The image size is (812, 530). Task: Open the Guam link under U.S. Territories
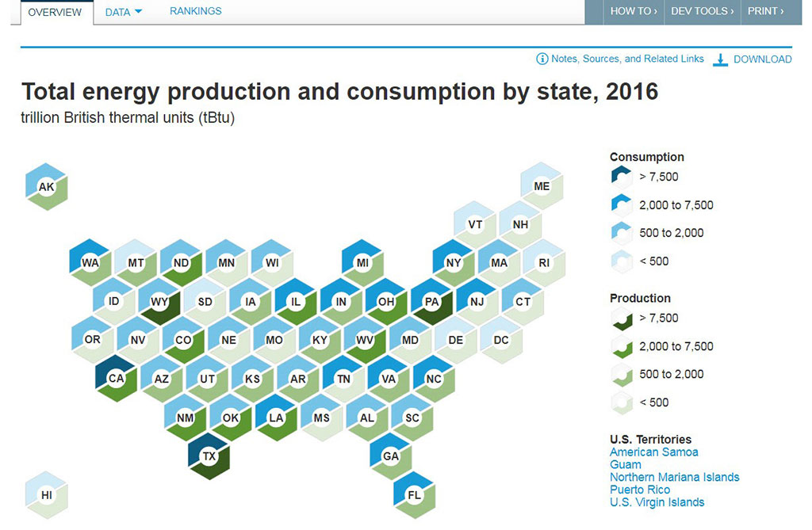click(x=625, y=464)
